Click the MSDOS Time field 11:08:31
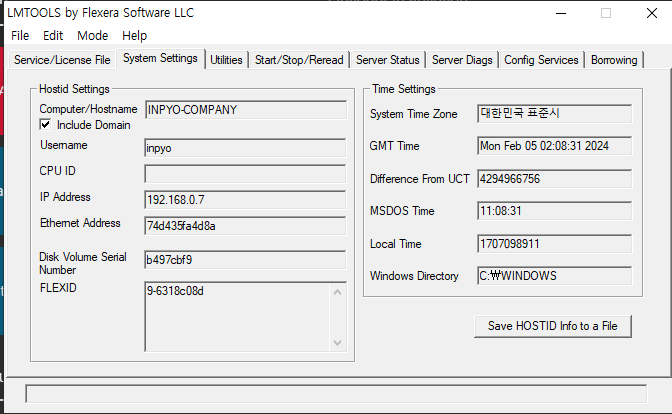This screenshot has height=414, width=672. coord(555,211)
